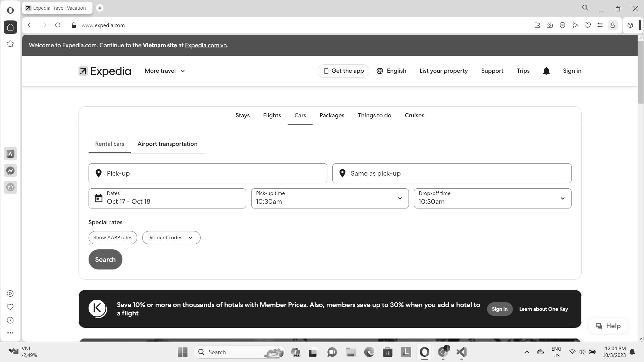
Task: Expand the More travel menu
Action: (x=165, y=71)
